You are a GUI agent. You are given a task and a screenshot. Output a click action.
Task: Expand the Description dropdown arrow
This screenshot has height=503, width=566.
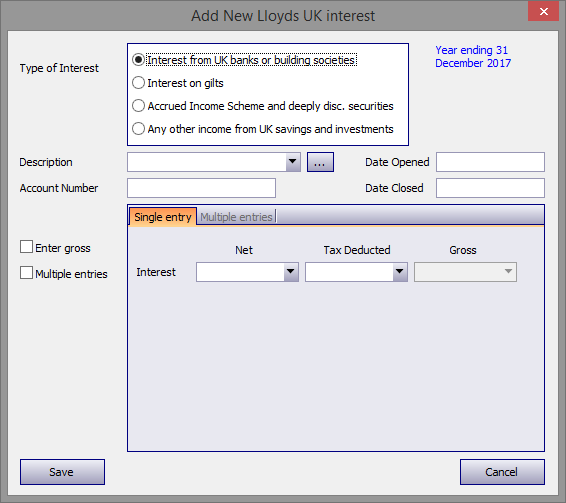[293, 162]
